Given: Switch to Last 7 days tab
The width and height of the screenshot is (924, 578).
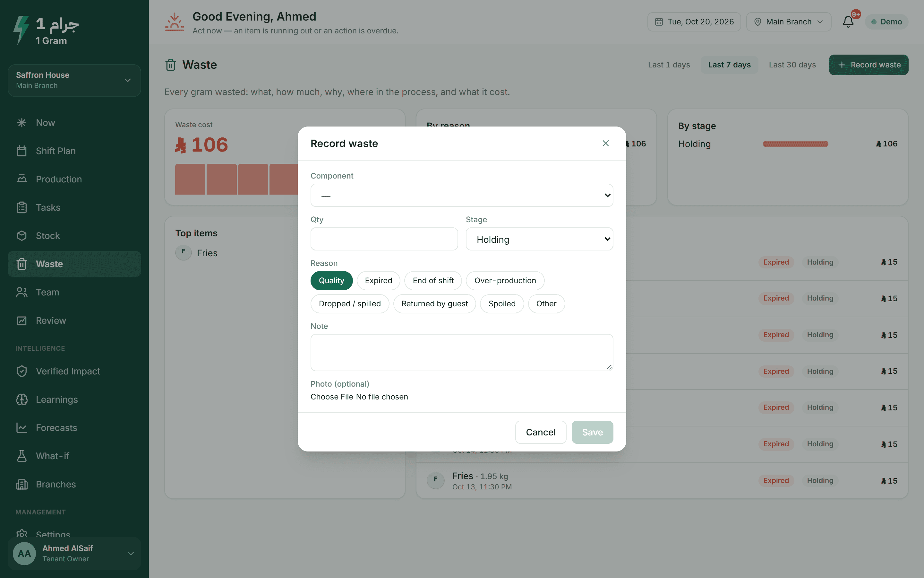Looking at the screenshot, I should pyautogui.click(x=729, y=65).
